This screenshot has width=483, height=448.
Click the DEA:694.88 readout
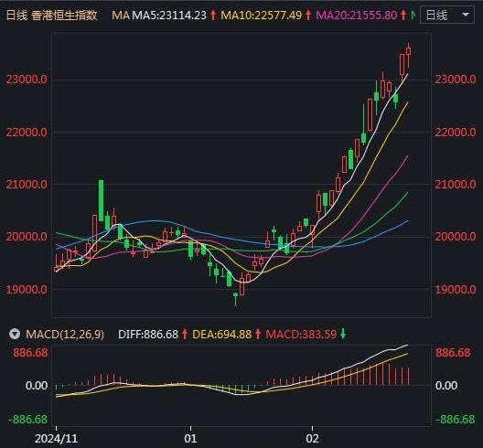221,334
